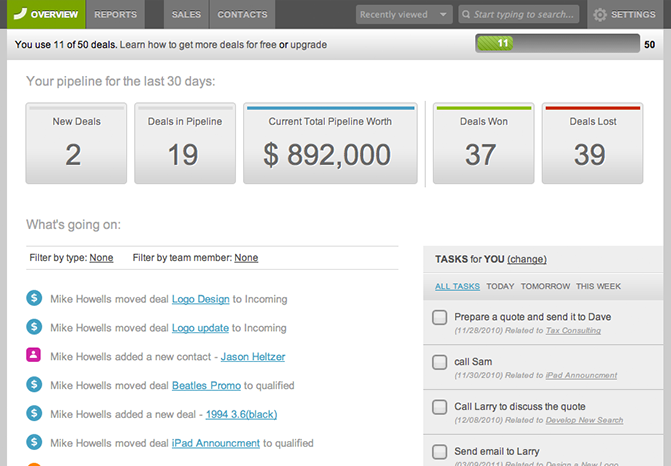This screenshot has width=671, height=466.
Task: Click the magnifier icon in search box
Action: tap(466, 15)
